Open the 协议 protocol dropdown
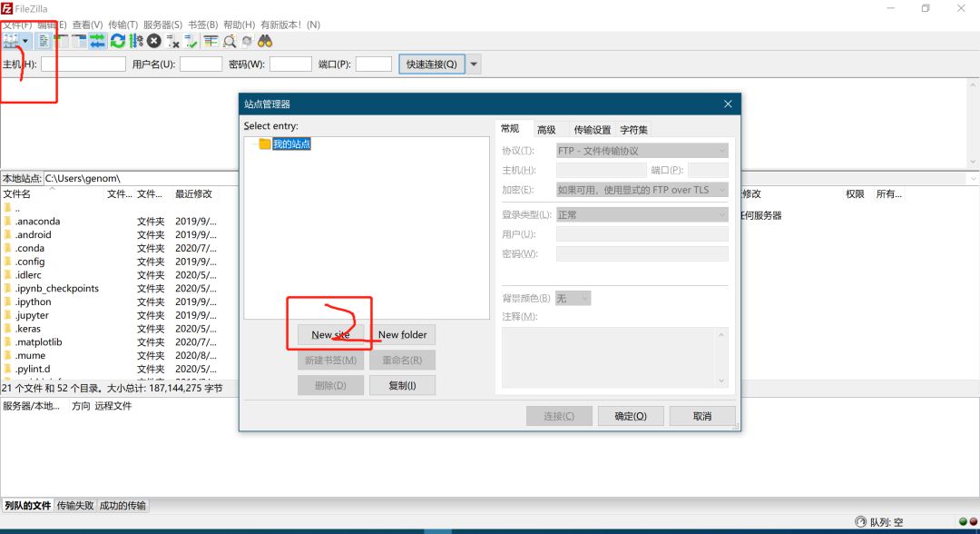The height and width of the screenshot is (534, 980). click(642, 151)
